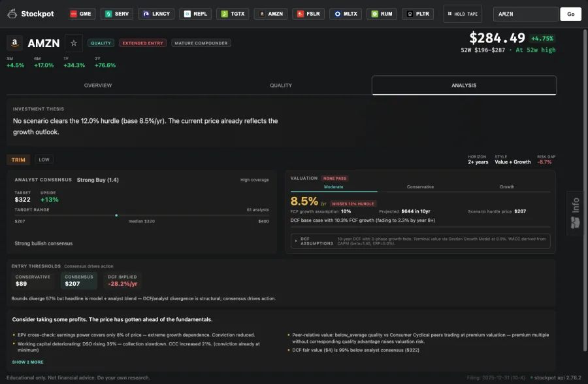Select the Consensus $207 entry threshold
The height and width of the screenshot is (384, 588).
[79, 281]
